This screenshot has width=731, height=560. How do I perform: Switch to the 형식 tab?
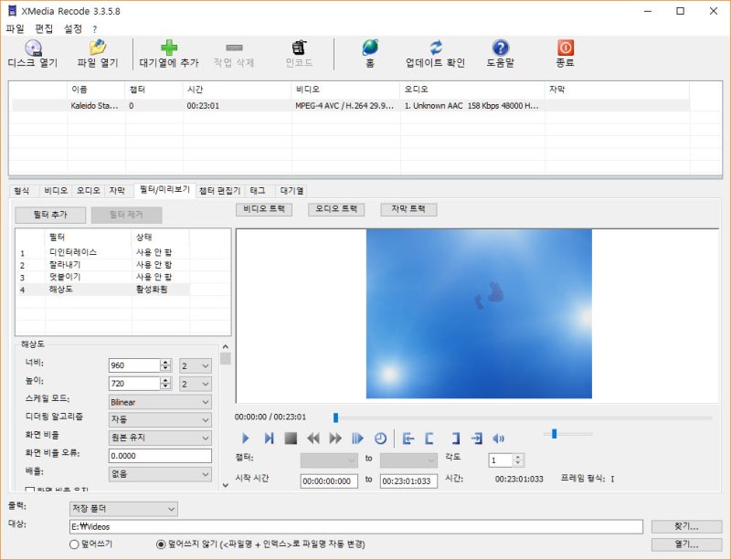coord(22,191)
